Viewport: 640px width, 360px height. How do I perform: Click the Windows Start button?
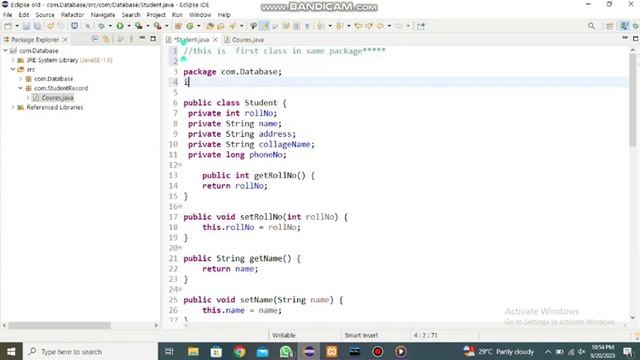click(x=11, y=351)
